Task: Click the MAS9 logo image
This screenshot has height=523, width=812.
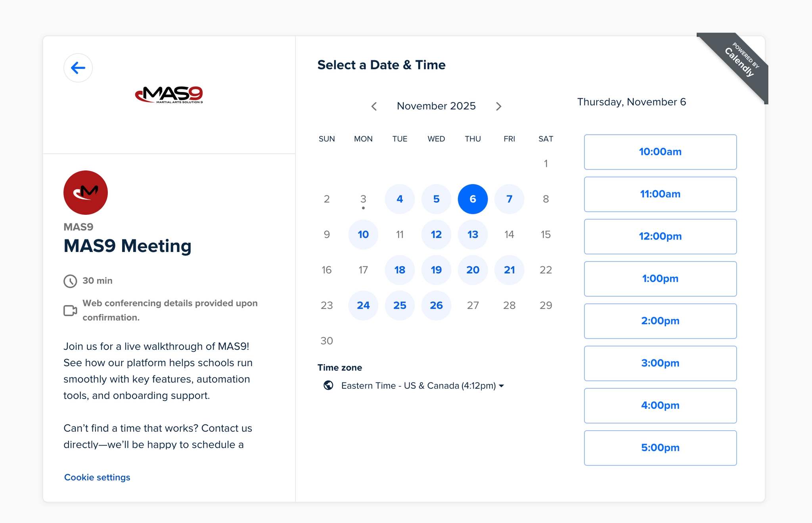Action: pyautogui.click(x=170, y=95)
